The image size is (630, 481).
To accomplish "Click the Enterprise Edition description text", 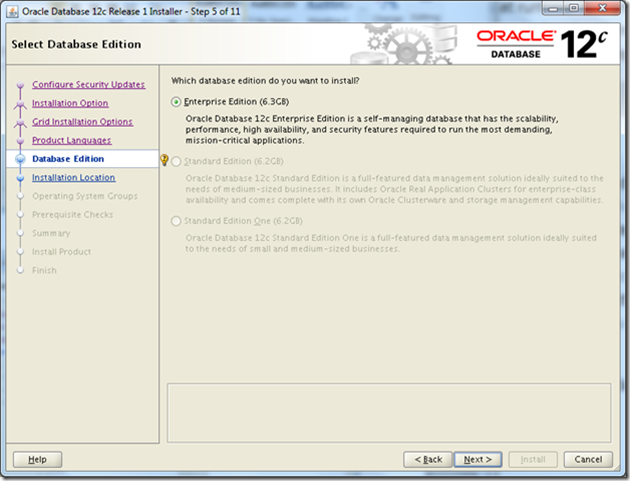I will (372, 129).
